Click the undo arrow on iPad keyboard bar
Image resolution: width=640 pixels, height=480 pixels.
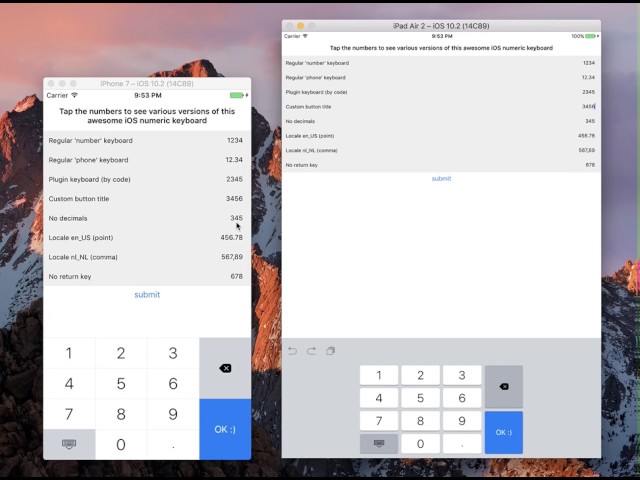coord(292,351)
